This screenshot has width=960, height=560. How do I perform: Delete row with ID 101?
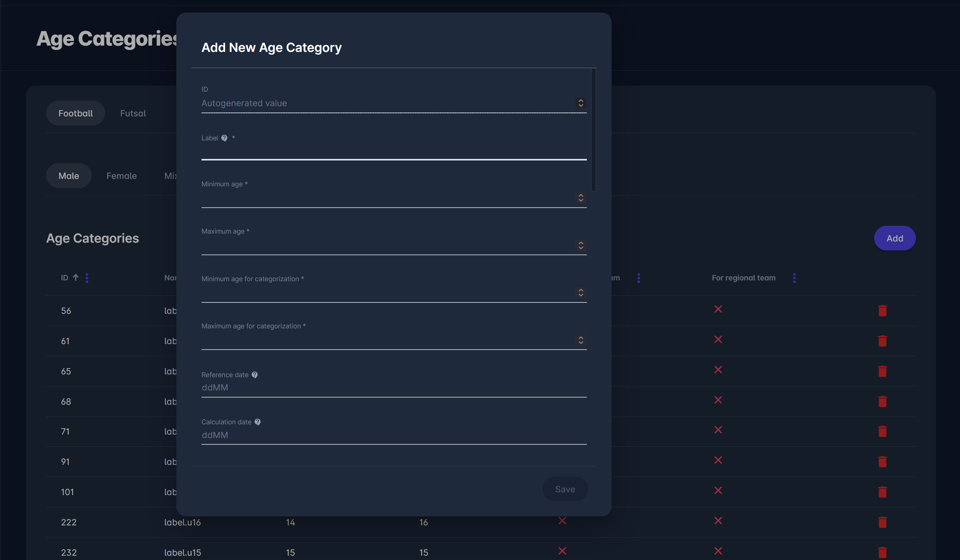pyautogui.click(x=882, y=492)
